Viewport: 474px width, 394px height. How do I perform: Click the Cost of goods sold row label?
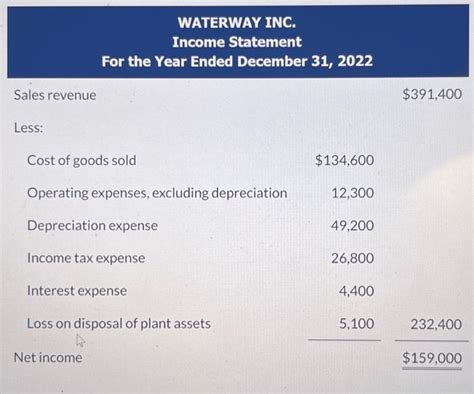(82, 161)
